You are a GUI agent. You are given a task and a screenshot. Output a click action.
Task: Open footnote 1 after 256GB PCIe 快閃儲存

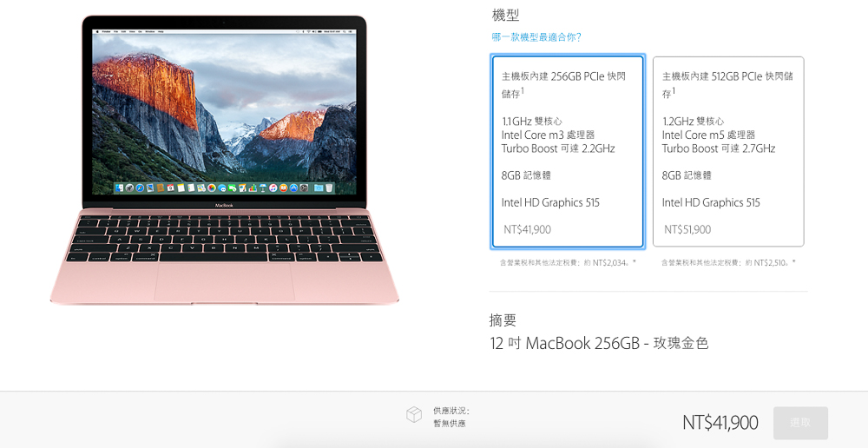pos(522,91)
